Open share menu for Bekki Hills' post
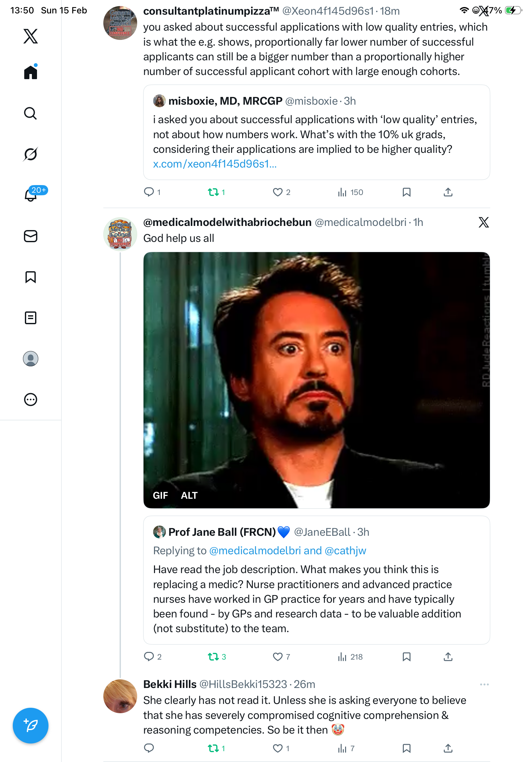This screenshot has width=532, height=762. (x=448, y=748)
